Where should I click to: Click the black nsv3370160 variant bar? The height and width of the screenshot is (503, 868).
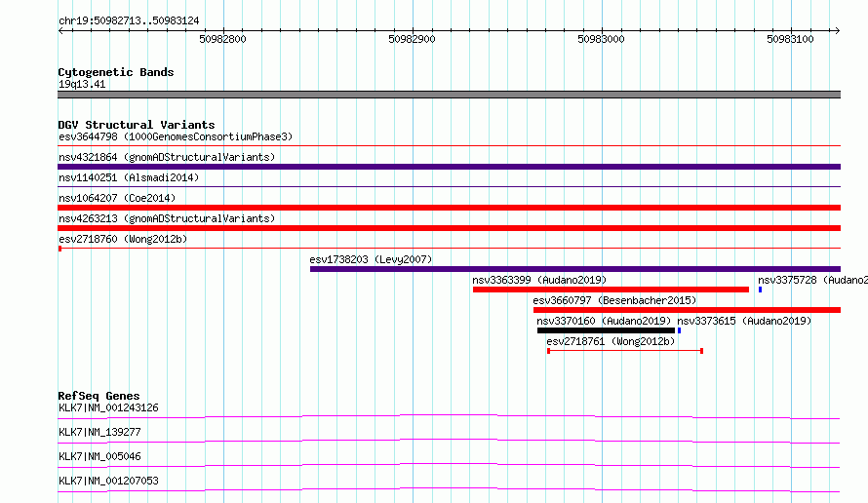(x=607, y=330)
